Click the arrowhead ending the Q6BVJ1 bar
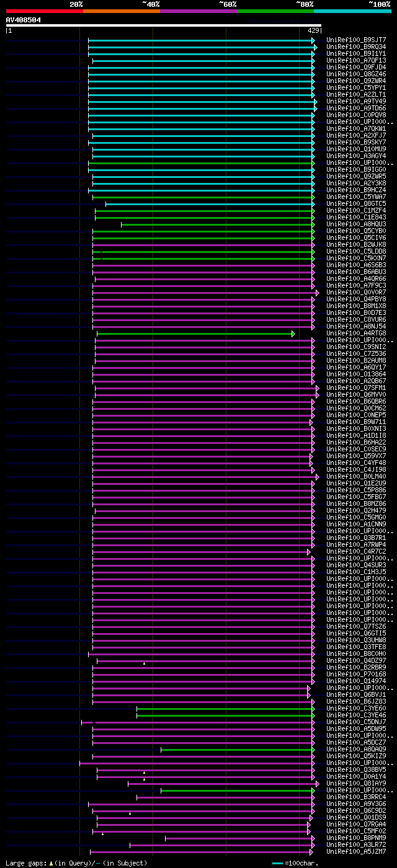The image size is (397, 868). coord(309,695)
